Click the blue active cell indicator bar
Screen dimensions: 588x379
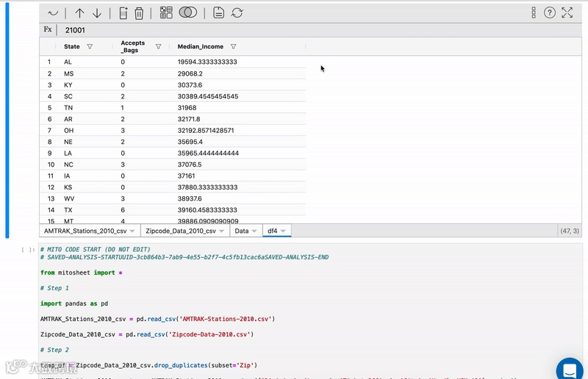click(7, 120)
